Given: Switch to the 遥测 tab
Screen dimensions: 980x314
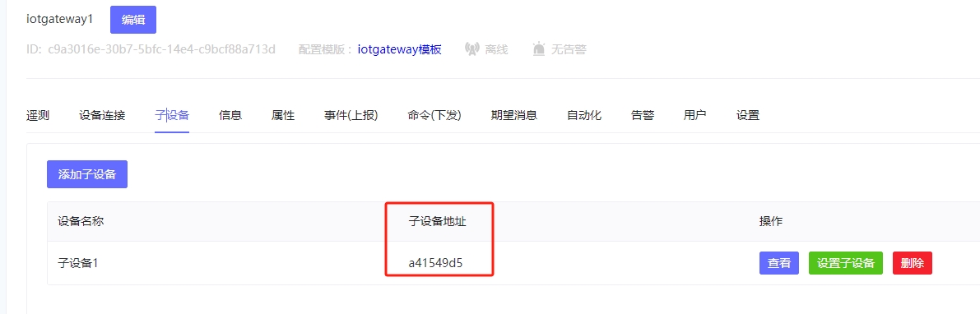Looking at the screenshot, I should 38,115.
